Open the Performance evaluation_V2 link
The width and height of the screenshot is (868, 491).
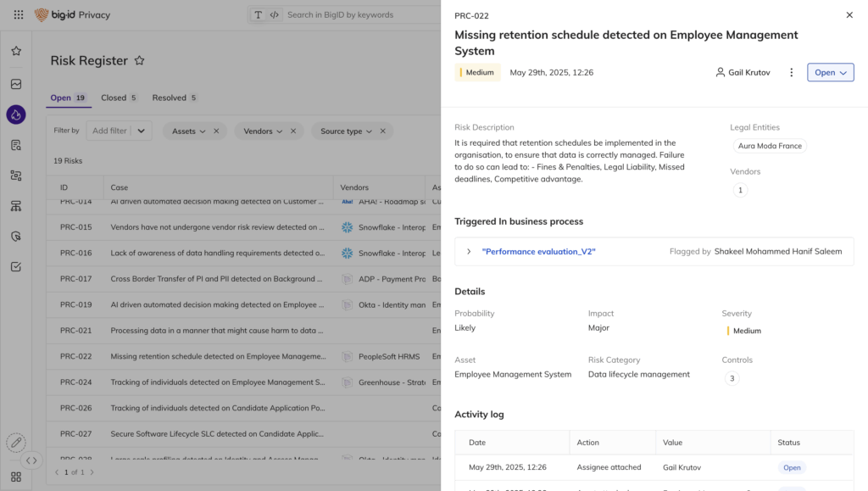[538, 252]
